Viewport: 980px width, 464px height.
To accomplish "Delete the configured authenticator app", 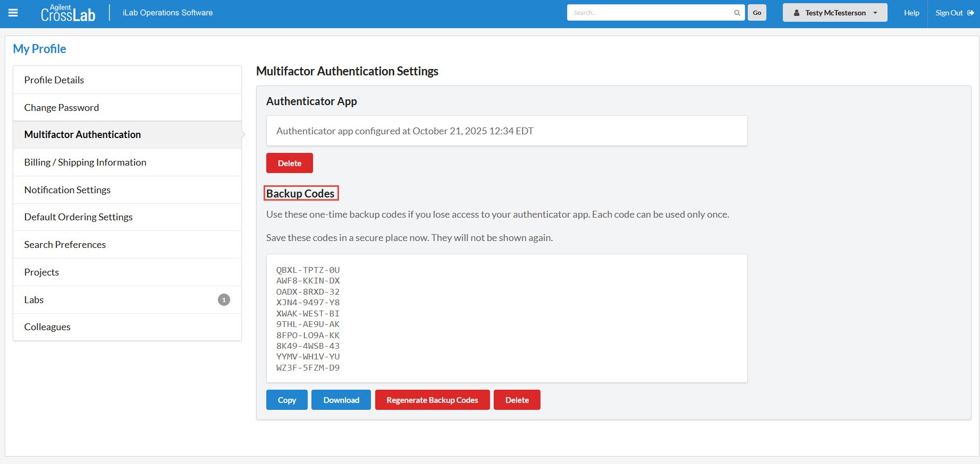I will tap(289, 163).
